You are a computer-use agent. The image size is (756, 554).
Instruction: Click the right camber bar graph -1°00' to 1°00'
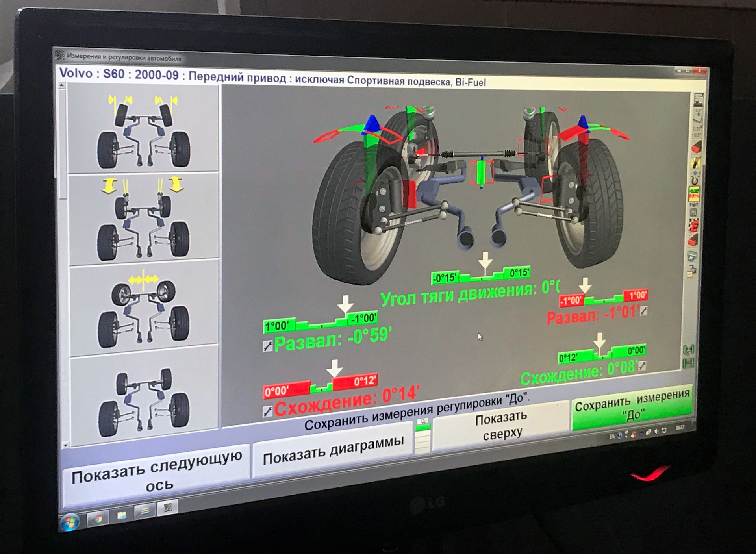click(603, 298)
